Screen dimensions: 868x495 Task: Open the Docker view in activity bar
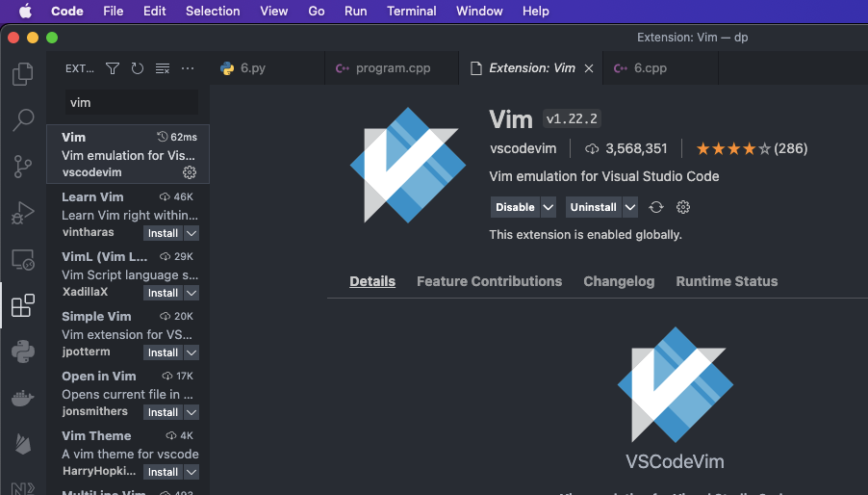click(23, 398)
